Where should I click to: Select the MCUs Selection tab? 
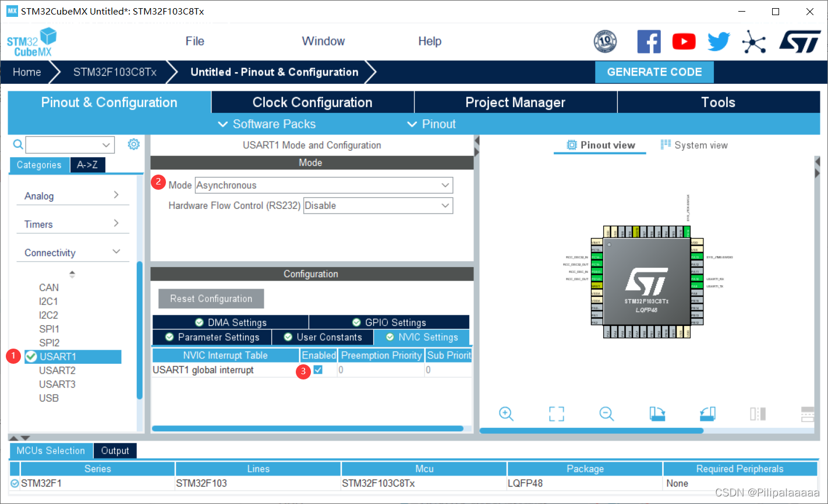(x=51, y=450)
